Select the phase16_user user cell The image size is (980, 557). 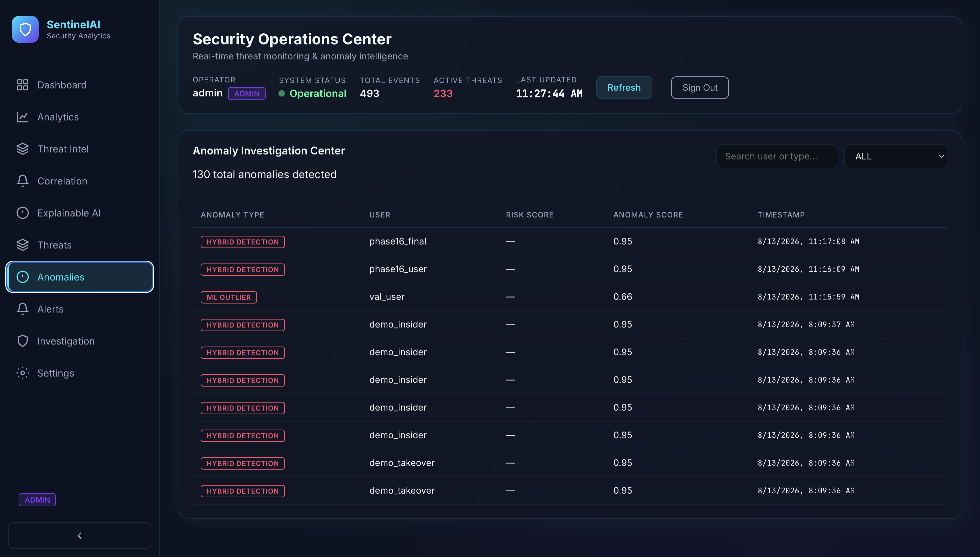(398, 269)
